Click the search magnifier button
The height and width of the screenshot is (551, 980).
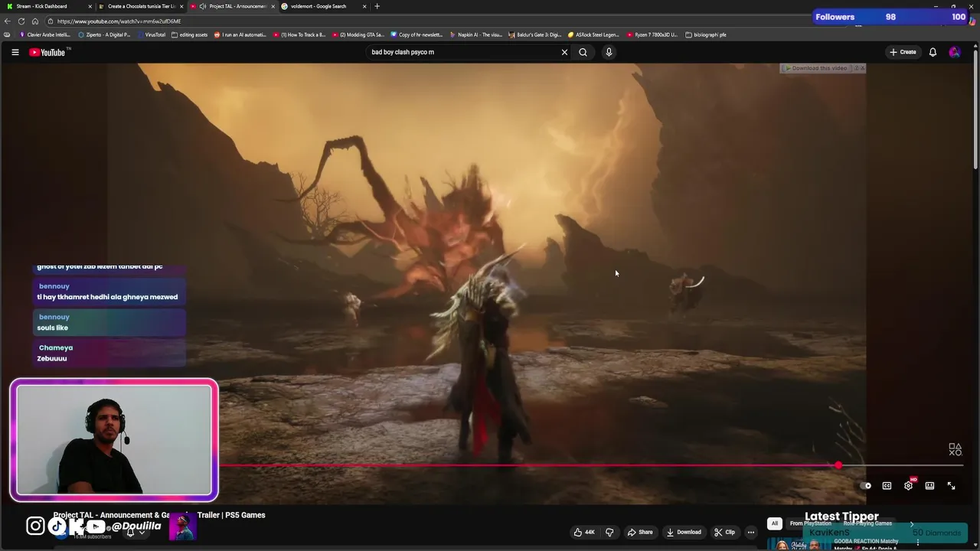583,52
